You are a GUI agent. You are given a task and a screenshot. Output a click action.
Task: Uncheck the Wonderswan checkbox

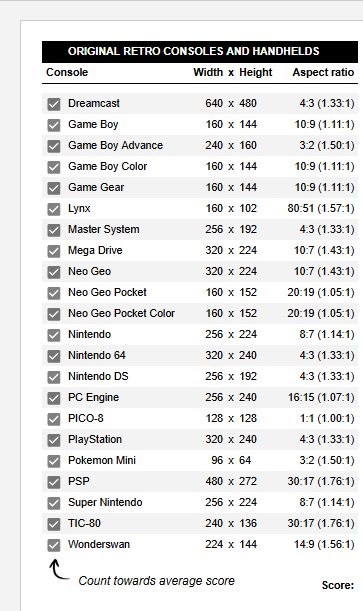pyautogui.click(x=54, y=546)
